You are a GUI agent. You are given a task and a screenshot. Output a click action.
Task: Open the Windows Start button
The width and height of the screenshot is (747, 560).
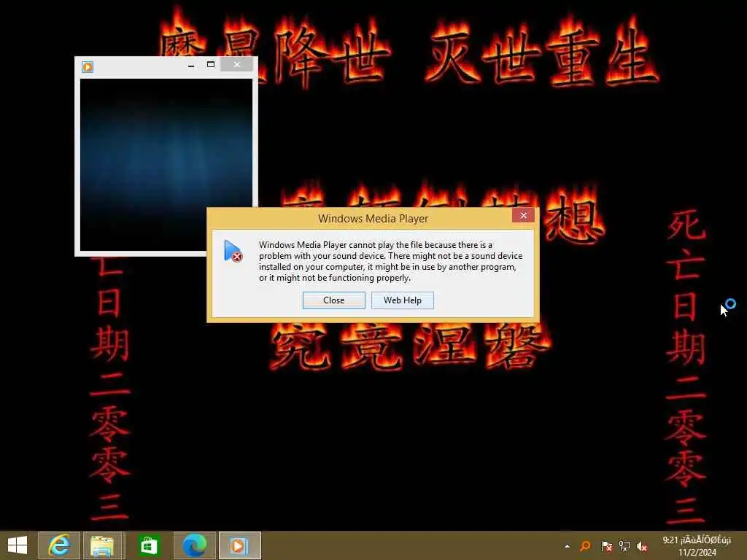[x=18, y=545]
